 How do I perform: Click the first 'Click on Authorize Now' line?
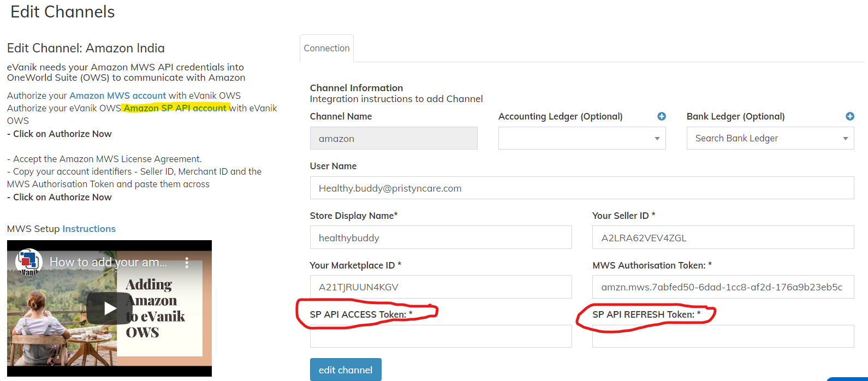(60, 134)
